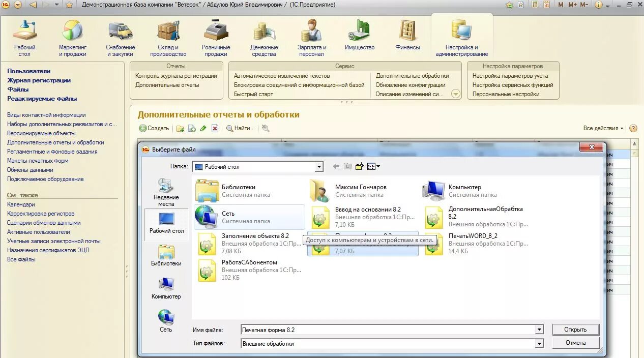Select the Заполнение объекта 8.2 file
This screenshot has width=644, height=358.
[x=250, y=244]
